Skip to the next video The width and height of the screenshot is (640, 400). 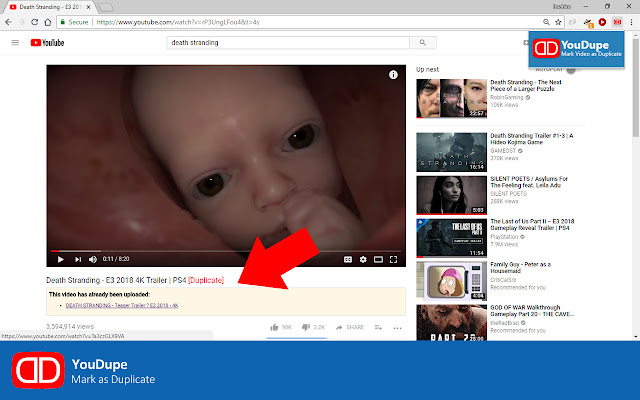click(x=78, y=259)
